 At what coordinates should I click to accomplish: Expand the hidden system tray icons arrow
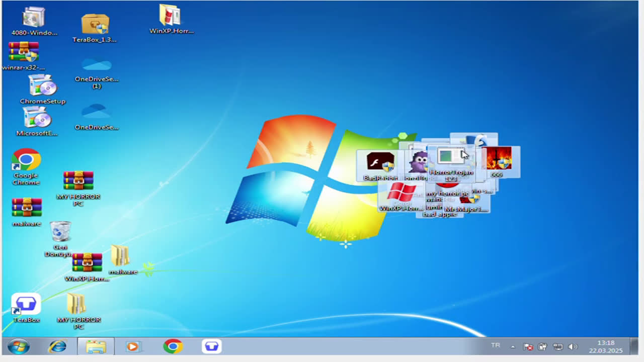click(x=513, y=347)
